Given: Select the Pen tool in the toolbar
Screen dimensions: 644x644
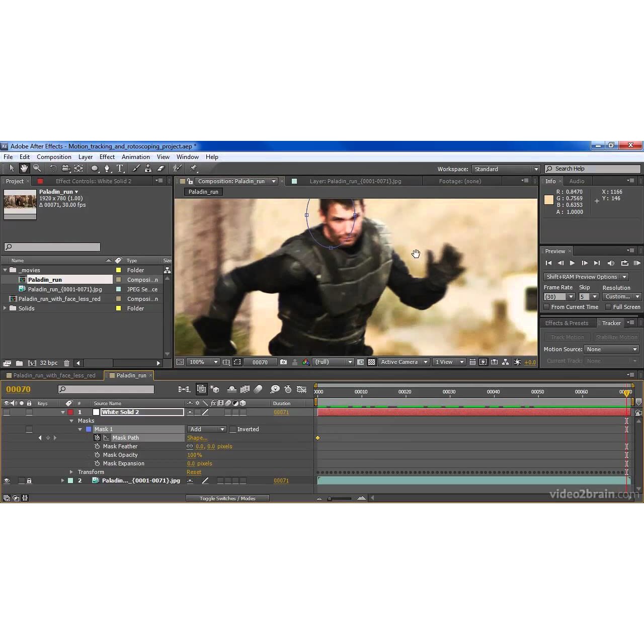Looking at the screenshot, I should coord(108,169).
